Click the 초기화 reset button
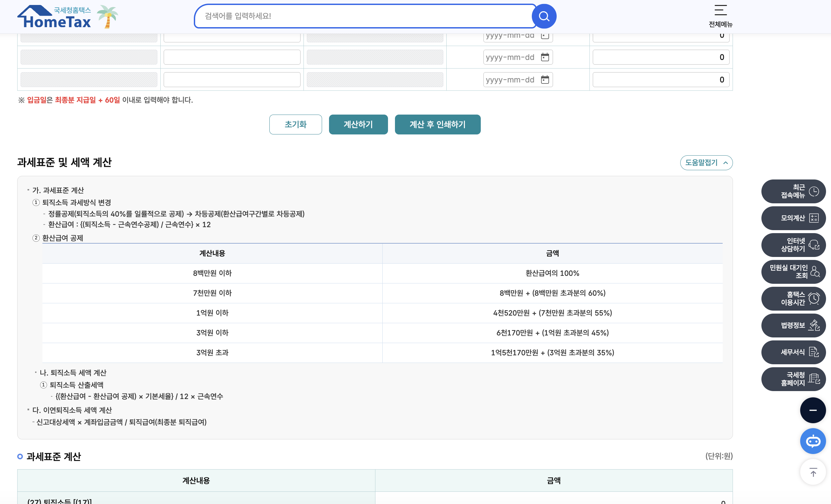 tap(296, 125)
